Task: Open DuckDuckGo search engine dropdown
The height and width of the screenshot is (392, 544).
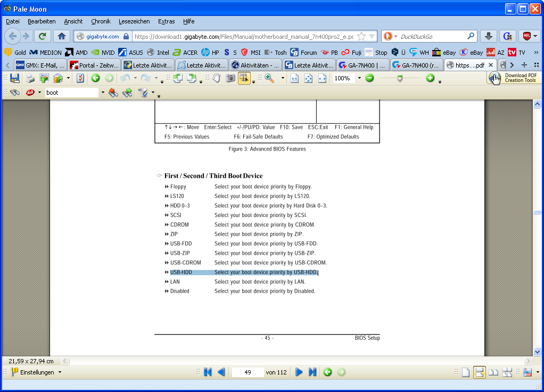Action: click(x=395, y=36)
